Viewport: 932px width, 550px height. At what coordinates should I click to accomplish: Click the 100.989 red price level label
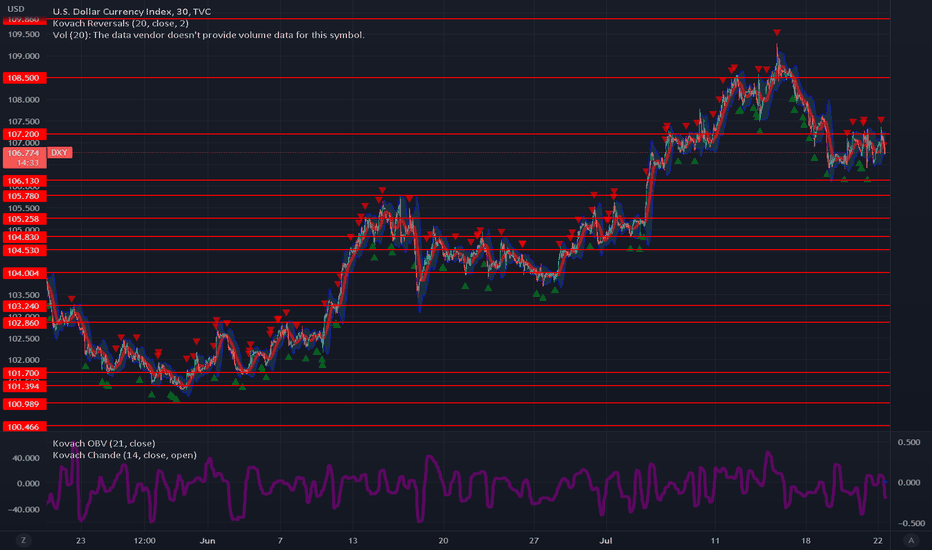pos(24,404)
